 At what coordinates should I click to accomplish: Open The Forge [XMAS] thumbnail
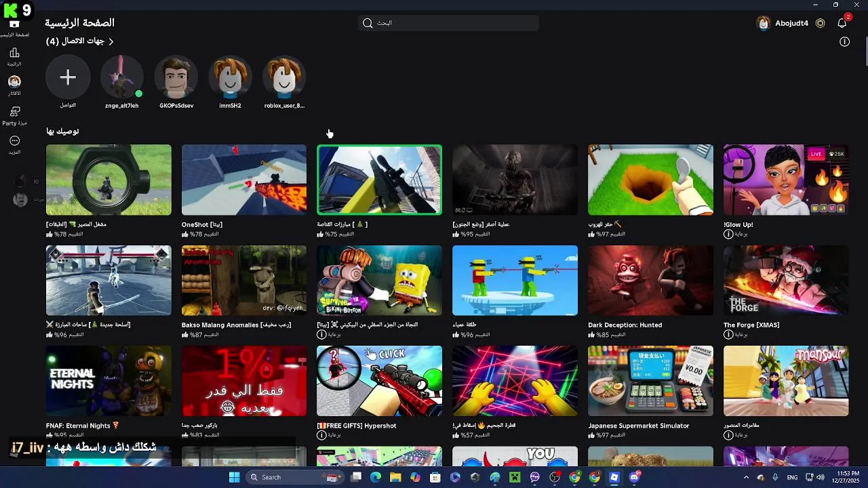coord(786,281)
